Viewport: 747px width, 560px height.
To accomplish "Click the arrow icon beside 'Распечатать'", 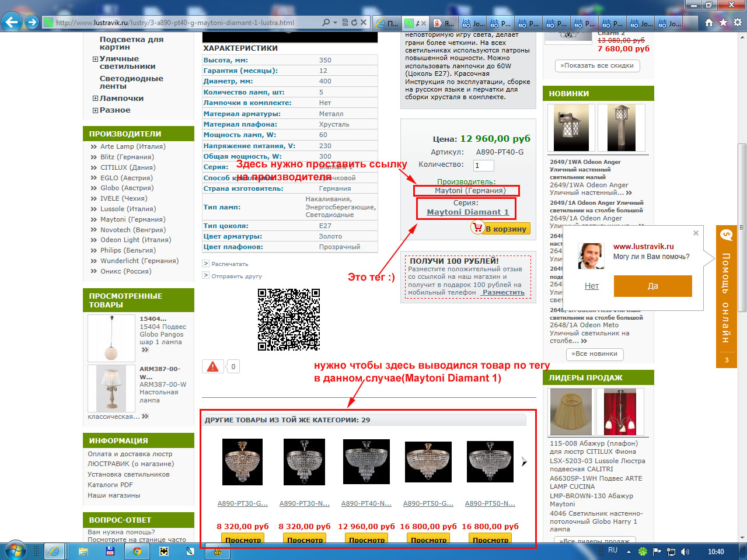I will (206, 264).
